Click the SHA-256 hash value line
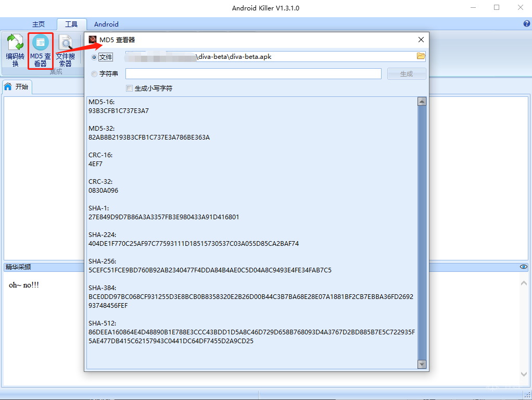Image resolution: width=532 pixels, height=400 pixels. tap(210, 270)
